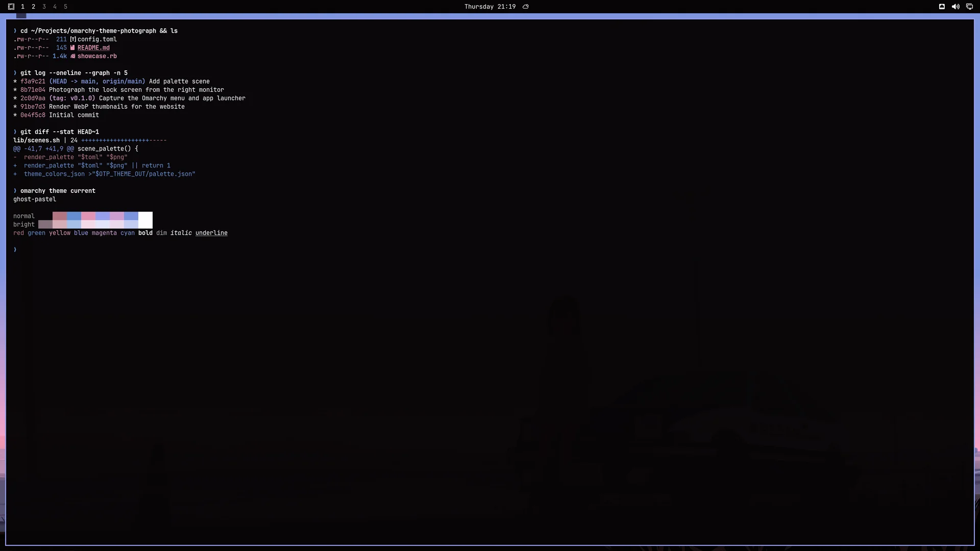Click the empty prompt at the bottom
Screen dimensions: 980x551
point(15,250)
